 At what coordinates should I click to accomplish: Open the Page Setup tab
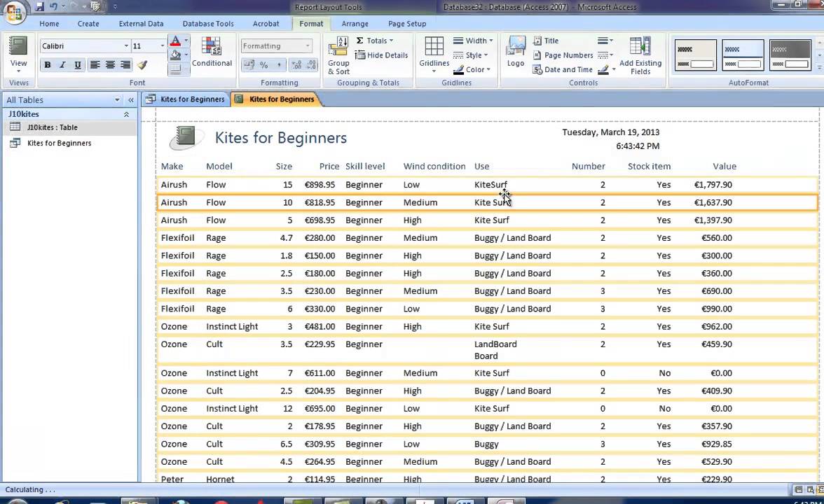point(406,24)
